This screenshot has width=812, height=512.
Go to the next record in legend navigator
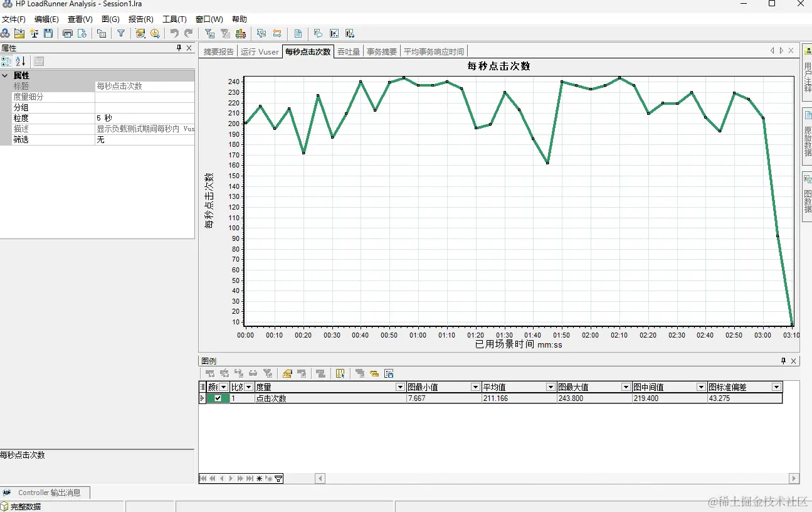point(231,479)
